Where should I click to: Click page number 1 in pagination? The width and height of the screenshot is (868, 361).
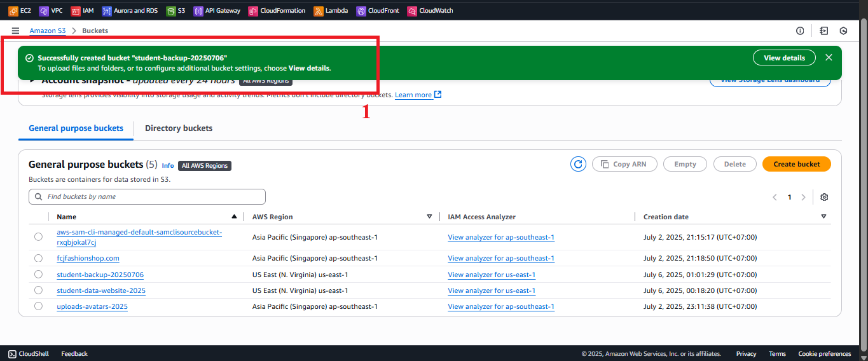point(789,197)
